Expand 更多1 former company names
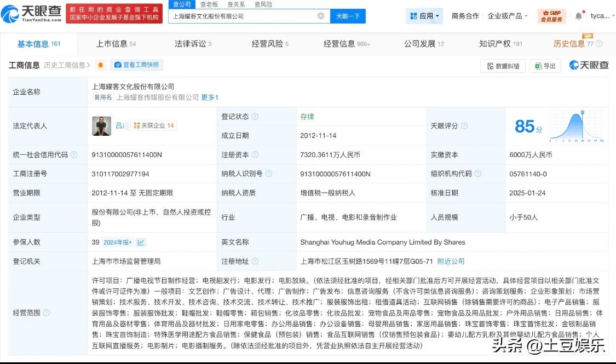This screenshot has width=616, height=364. pyautogui.click(x=209, y=97)
